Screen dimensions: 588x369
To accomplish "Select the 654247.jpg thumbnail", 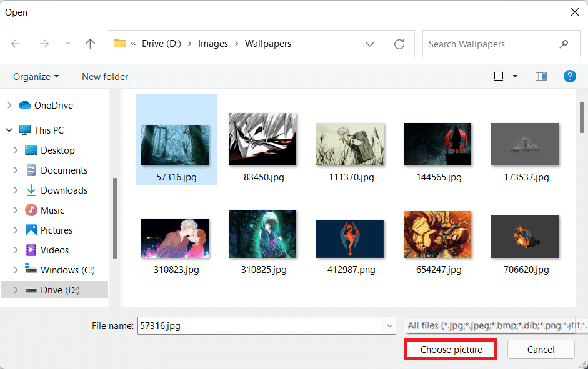I will click(x=437, y=235).
